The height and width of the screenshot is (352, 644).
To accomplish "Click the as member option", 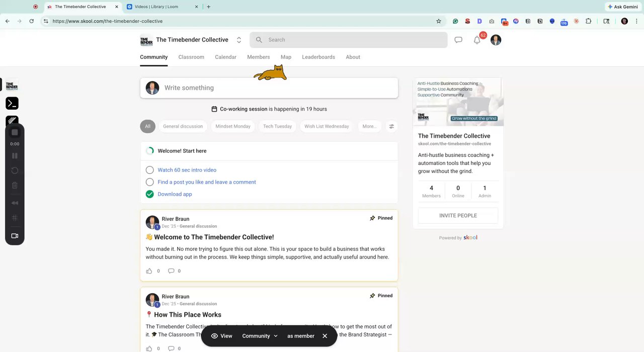I will point(301,336).
